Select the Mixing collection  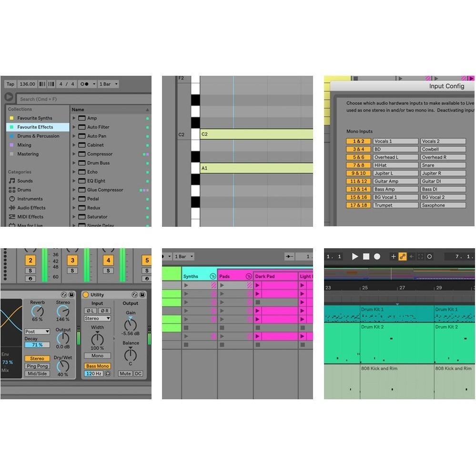pyautogui.click(x=24, y=145)
